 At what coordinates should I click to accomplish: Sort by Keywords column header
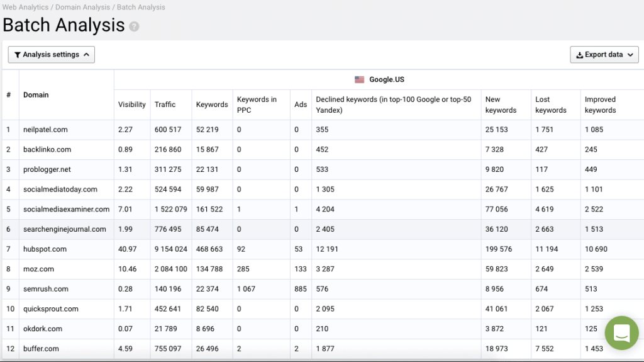coord(212,105)
